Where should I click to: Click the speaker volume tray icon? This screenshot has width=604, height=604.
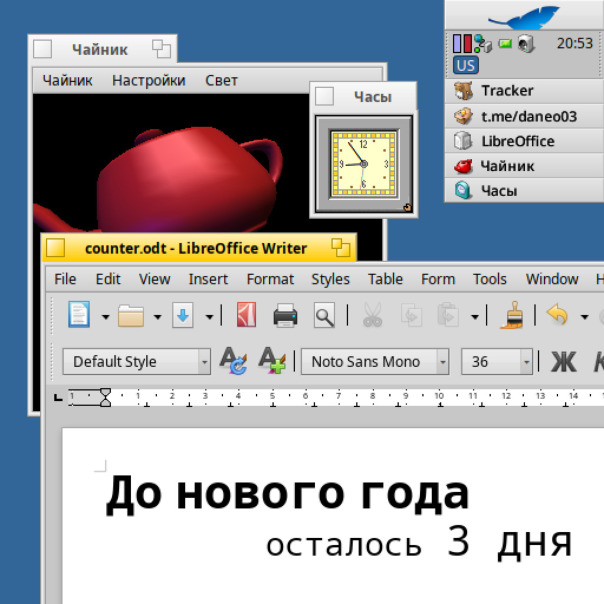coord(526,44)
